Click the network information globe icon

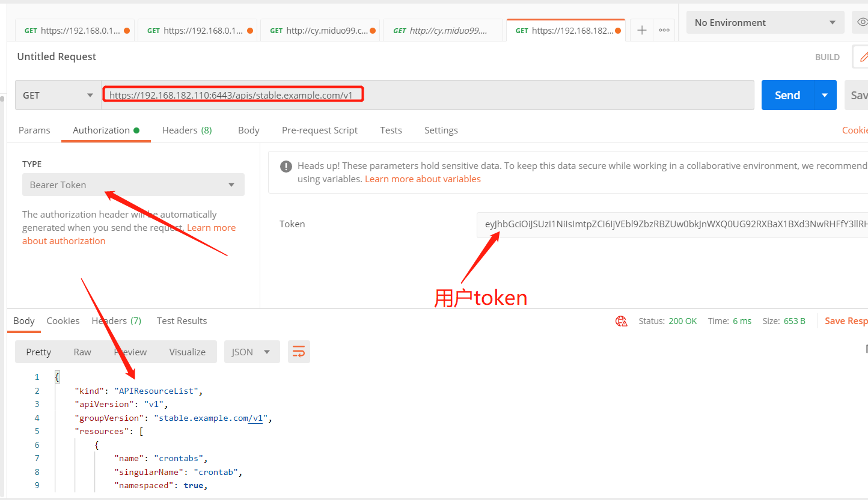coord(622,321)
